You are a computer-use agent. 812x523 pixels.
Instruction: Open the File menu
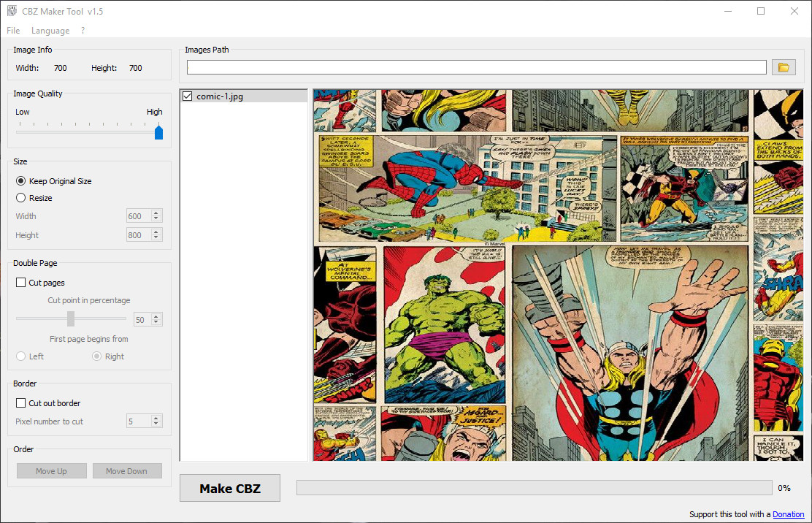(13, 31)
